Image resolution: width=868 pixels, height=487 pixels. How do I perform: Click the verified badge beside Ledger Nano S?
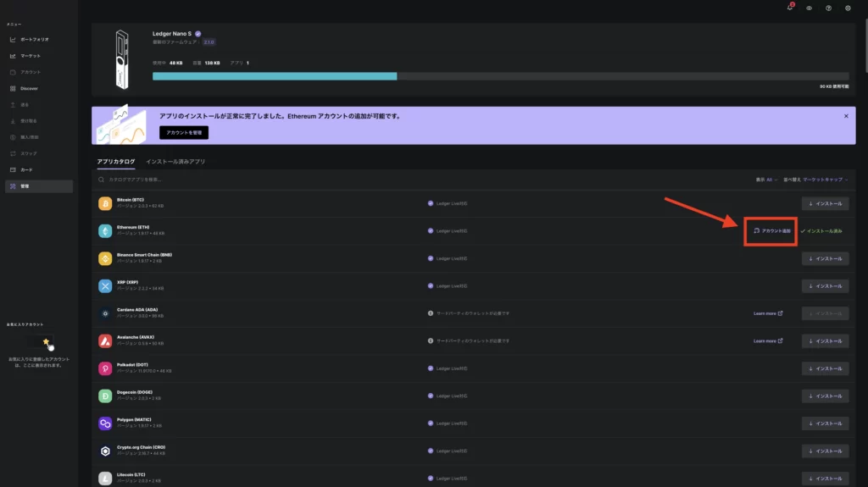tap(198, 34)
